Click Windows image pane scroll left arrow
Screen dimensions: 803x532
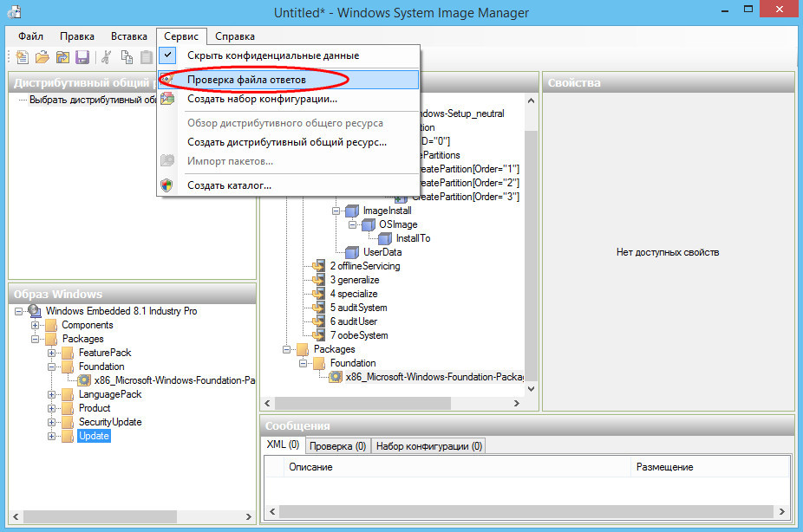pos(16,516)
